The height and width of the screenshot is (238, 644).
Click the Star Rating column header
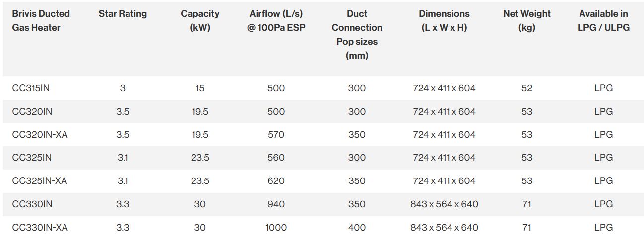[123, 14]
